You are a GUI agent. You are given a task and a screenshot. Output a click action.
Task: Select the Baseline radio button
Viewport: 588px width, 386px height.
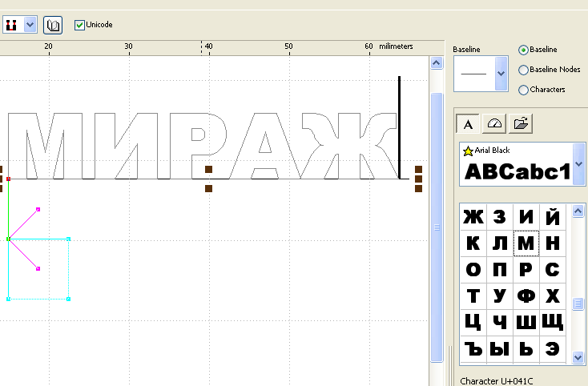click(x=523, y=50)
